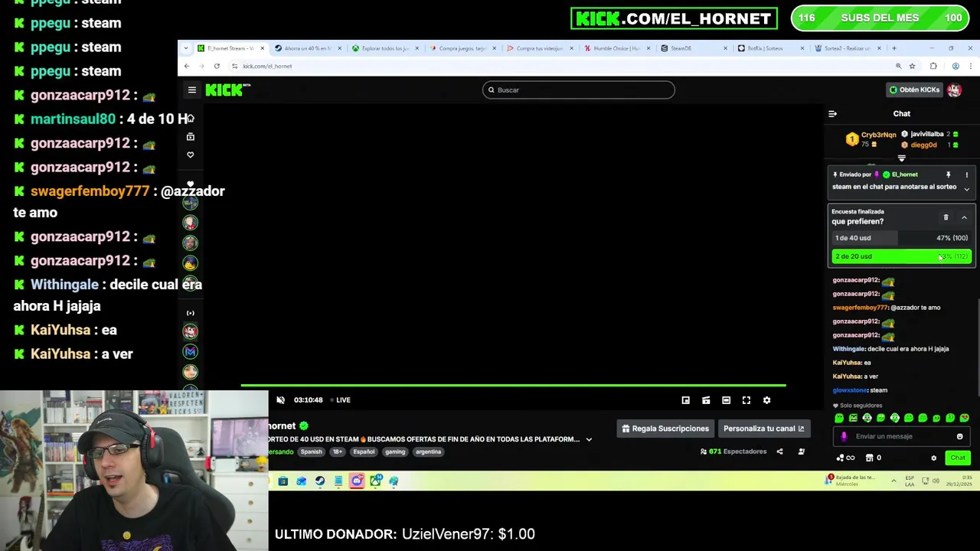The image size is (980, 551).
Task: Click Personaliza tu canal button
Action: point(764,429)
